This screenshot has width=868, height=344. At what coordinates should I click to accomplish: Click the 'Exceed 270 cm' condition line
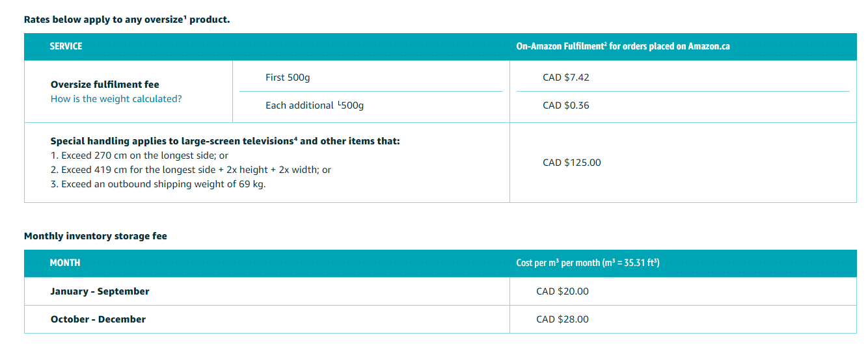[x=139, y=156]
